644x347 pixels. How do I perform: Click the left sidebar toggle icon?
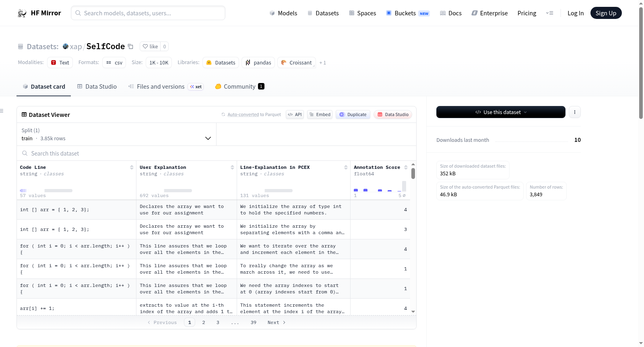pyautogui.click(x=2, y=111)
